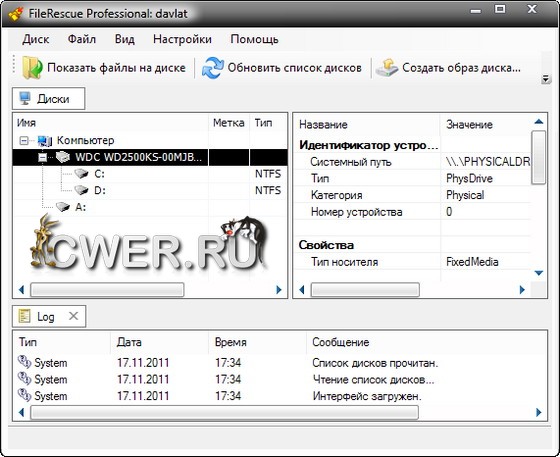
Task: Open the Настройки menu
Action: 182,39
